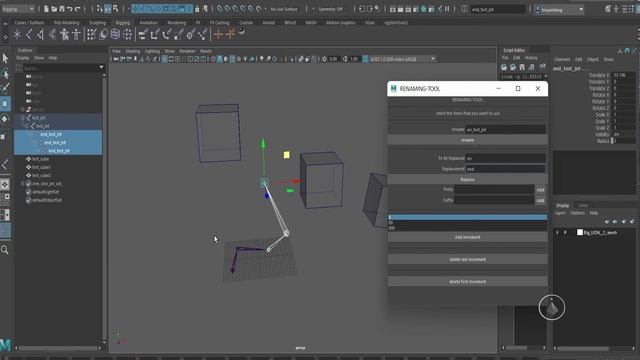Open the HumanIK character figure shelf icon
The width and height of the screenshot is (640, 360).
point(64,35)
